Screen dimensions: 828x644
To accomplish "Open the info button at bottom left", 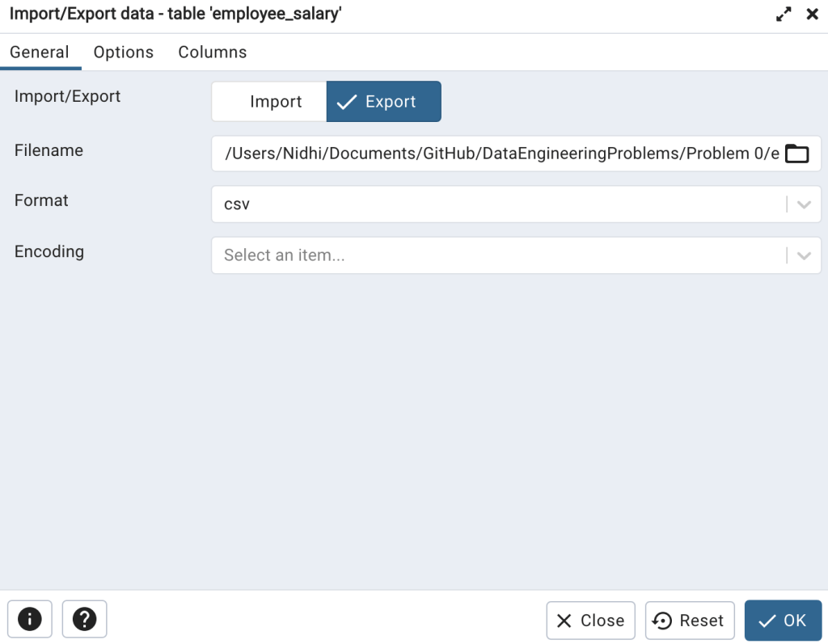I will [30, 620].
